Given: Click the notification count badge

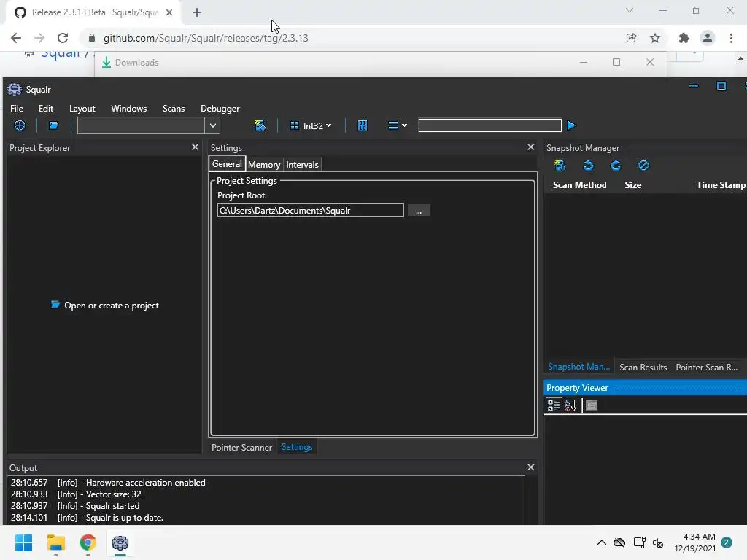Looking at the screenshot, I should [x=727, y=542].
